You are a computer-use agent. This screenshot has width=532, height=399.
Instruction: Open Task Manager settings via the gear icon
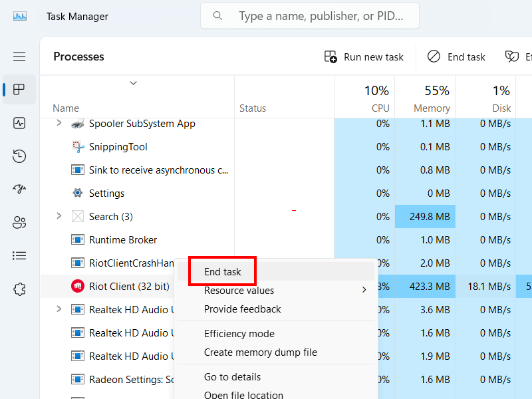pyautogui.click(x=19, y=289)
